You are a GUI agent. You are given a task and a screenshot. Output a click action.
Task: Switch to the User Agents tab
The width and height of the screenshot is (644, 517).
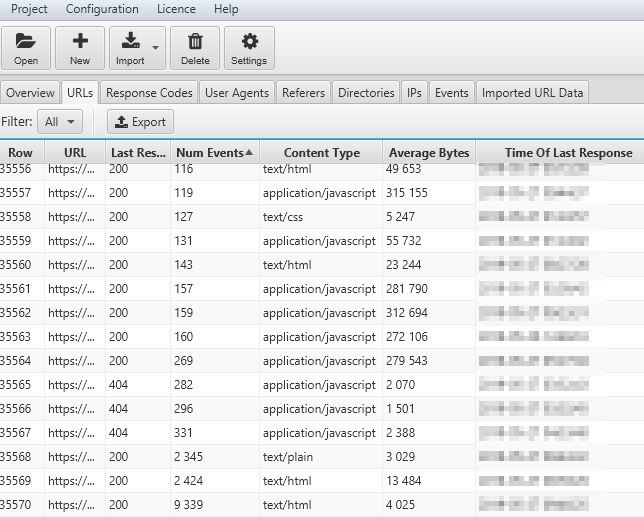point(237,93)
